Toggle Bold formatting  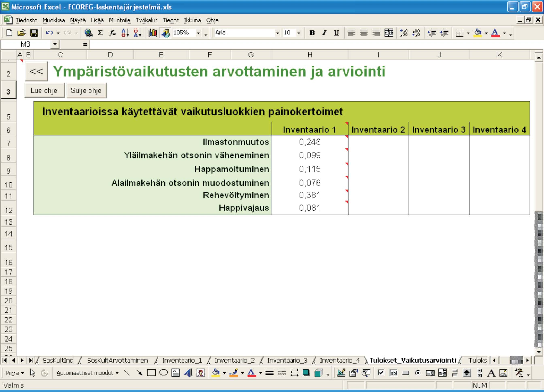312,33
